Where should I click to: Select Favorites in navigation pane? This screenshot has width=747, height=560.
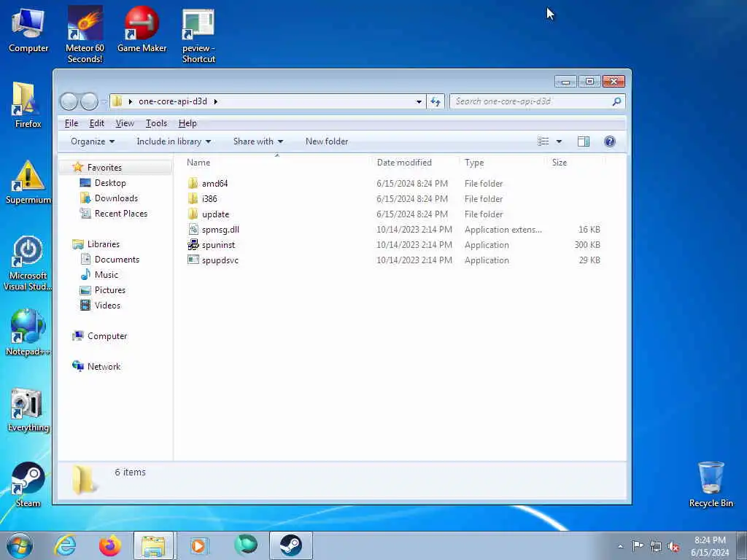[104, 168]
